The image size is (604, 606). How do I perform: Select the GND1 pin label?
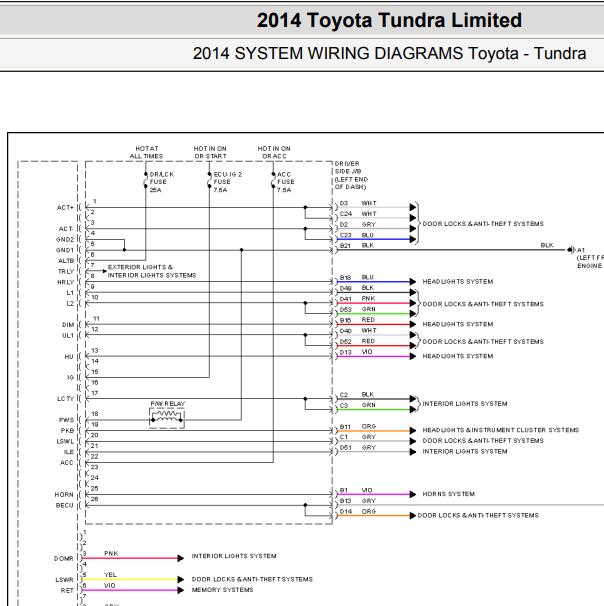point(65,250)
